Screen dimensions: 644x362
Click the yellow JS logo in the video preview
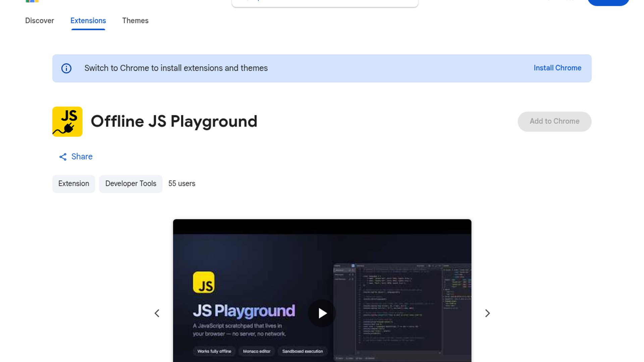pos(204,282)
